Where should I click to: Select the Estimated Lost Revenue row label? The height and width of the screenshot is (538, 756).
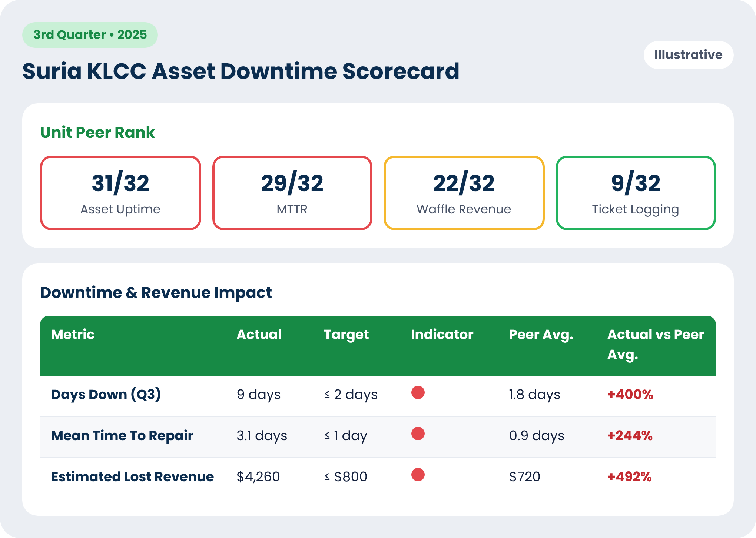point(132,476)
